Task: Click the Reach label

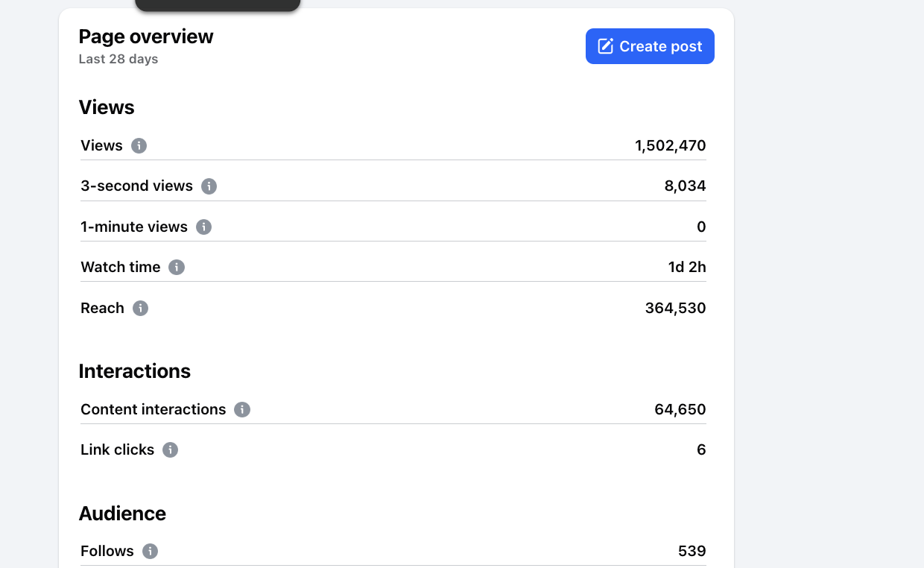Action: pyautogui.click(x=102, y=308)
